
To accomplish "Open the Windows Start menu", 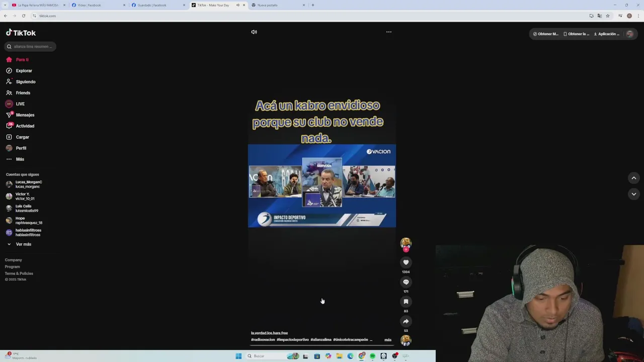I will click(238, 356).
